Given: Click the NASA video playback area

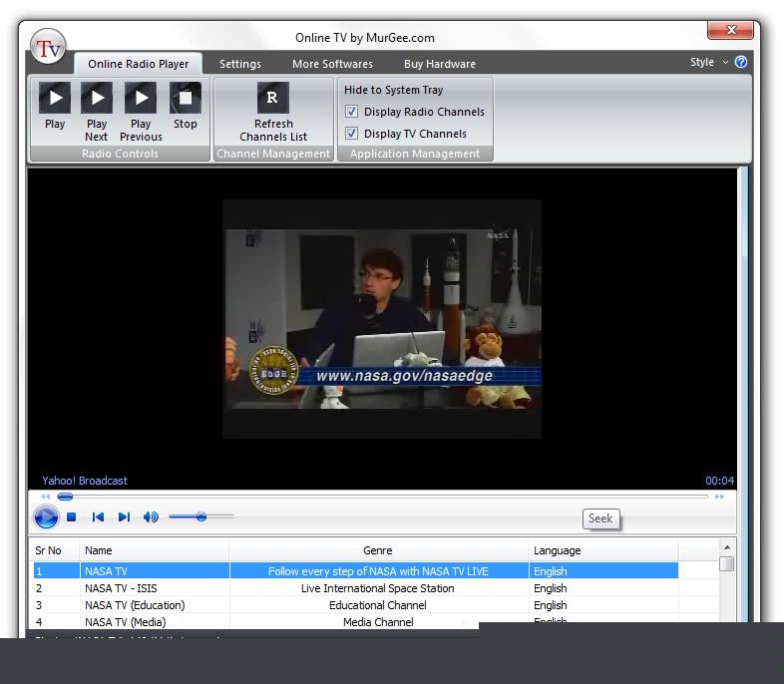Looking at the screenshot, I should [382, 319].
